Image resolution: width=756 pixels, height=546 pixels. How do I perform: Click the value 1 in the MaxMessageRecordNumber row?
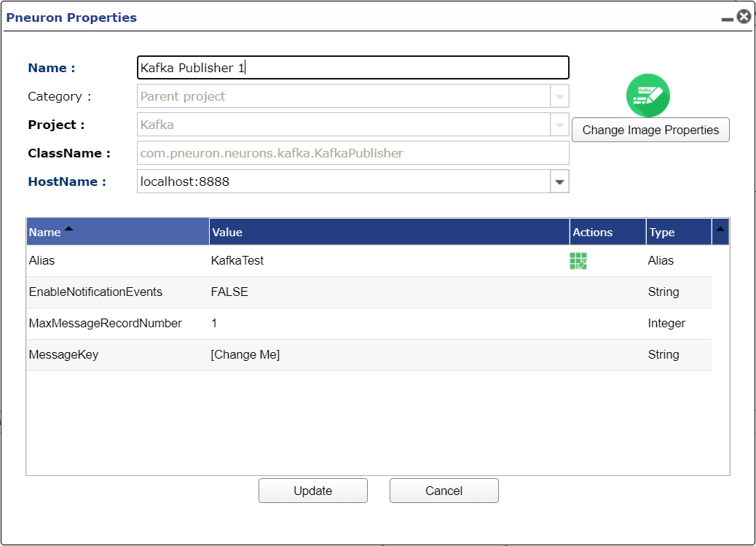(x=214, y=324)
